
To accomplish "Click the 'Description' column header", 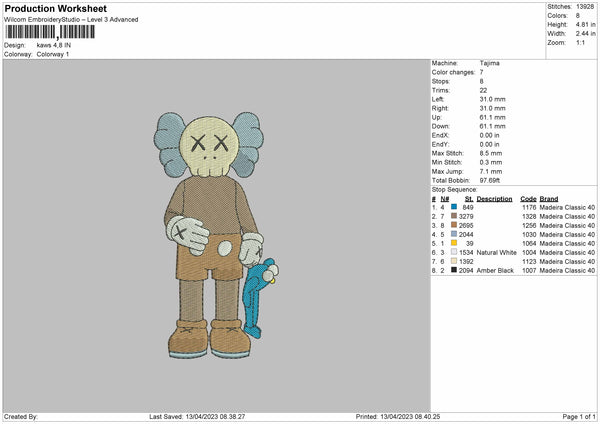I will pyautogui.click(x=494, y=199).
